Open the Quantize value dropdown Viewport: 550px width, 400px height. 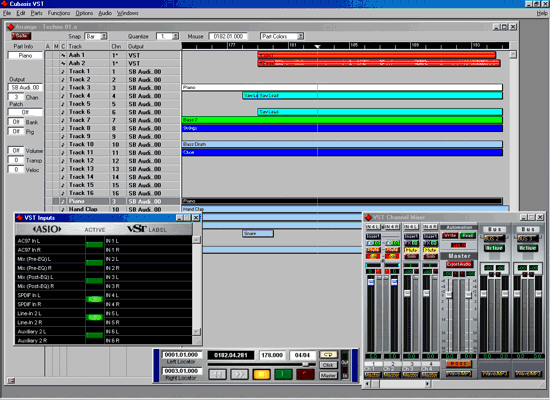168,36
